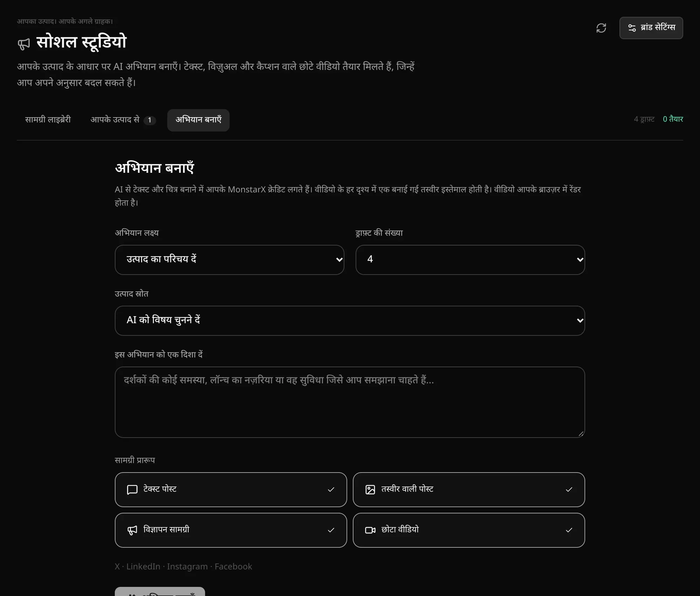Open ब्रांड सेटिंग्स button
The height and width of the screenshot is (596, 700).
(x=651, y=28)
